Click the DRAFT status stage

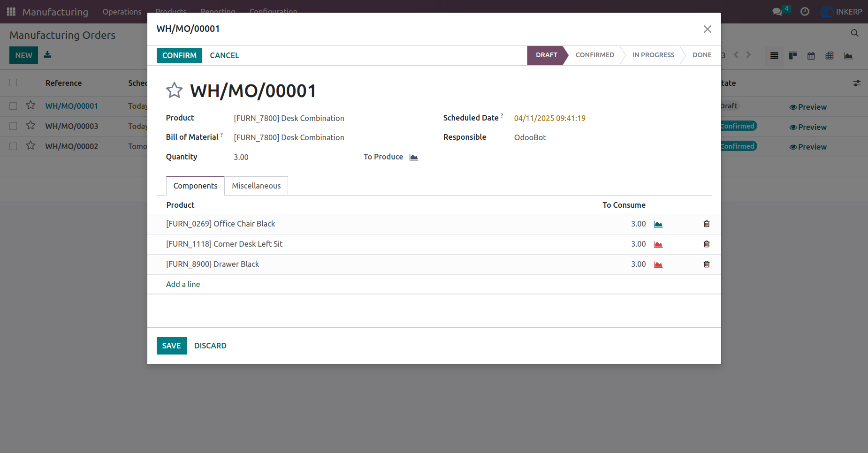tap(547, 55)
